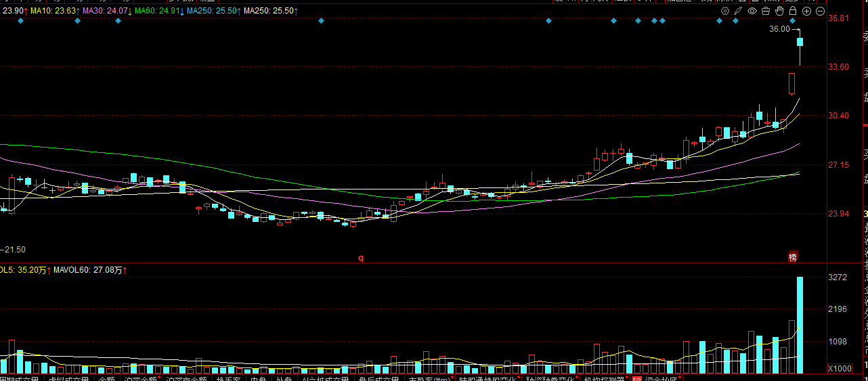Click the 30.40 price axis label

[x=839, y=116]
